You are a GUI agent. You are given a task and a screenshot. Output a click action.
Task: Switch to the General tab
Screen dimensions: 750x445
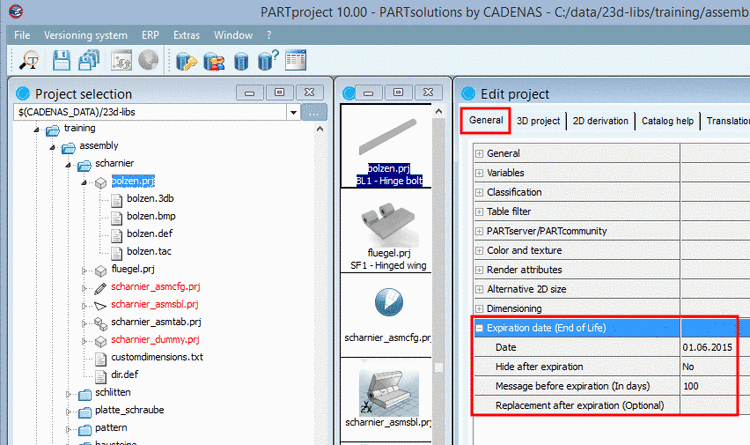pos(486,120)
